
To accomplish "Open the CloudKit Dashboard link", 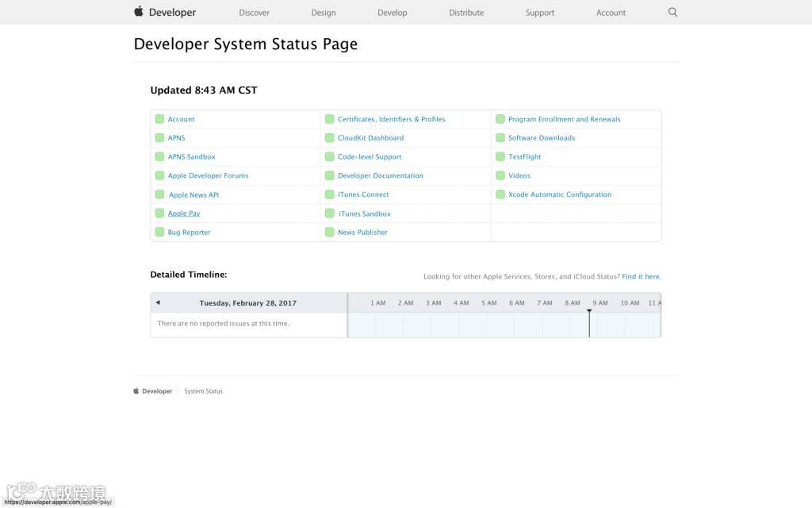I will [x=370, y=138].
